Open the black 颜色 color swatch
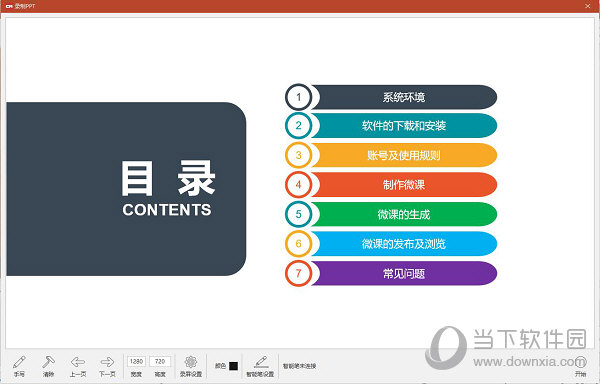This screenshot has height=384, width=600. coord(233,366)
